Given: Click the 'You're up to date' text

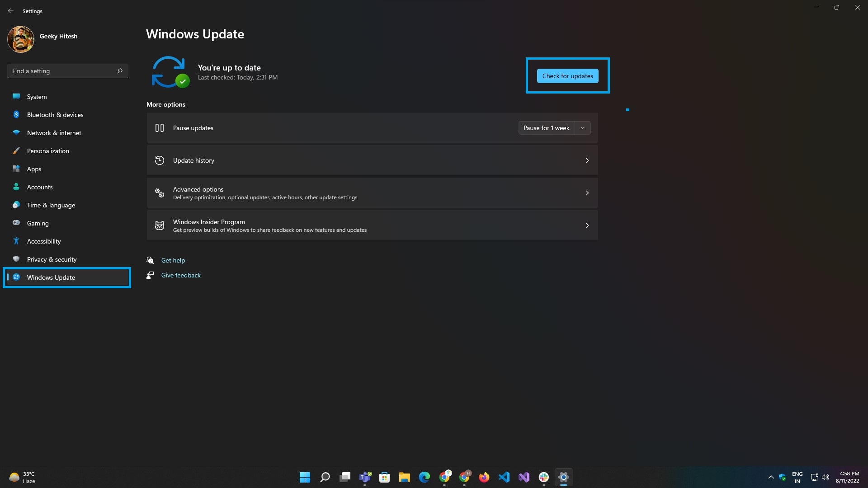Looking at the screenshot, I should click(x=229, y=68).
